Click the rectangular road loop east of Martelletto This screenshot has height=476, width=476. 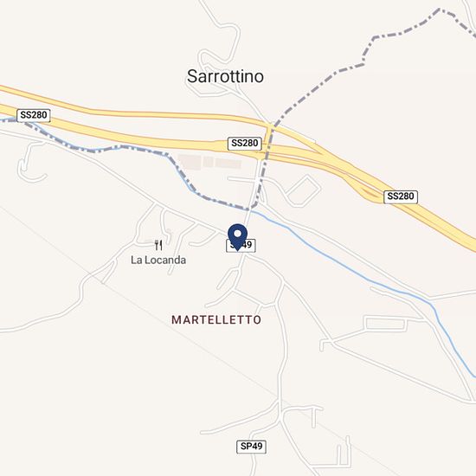pos(385,323)
